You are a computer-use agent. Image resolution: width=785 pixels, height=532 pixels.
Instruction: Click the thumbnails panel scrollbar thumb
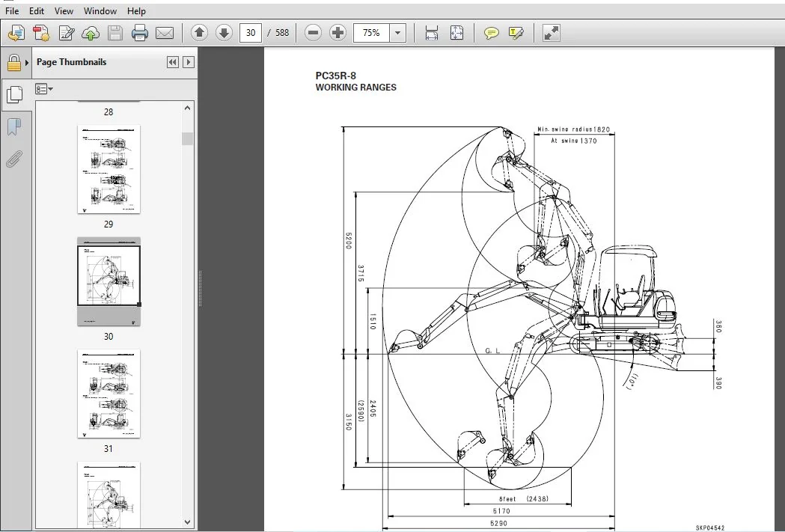click(187, 138)
